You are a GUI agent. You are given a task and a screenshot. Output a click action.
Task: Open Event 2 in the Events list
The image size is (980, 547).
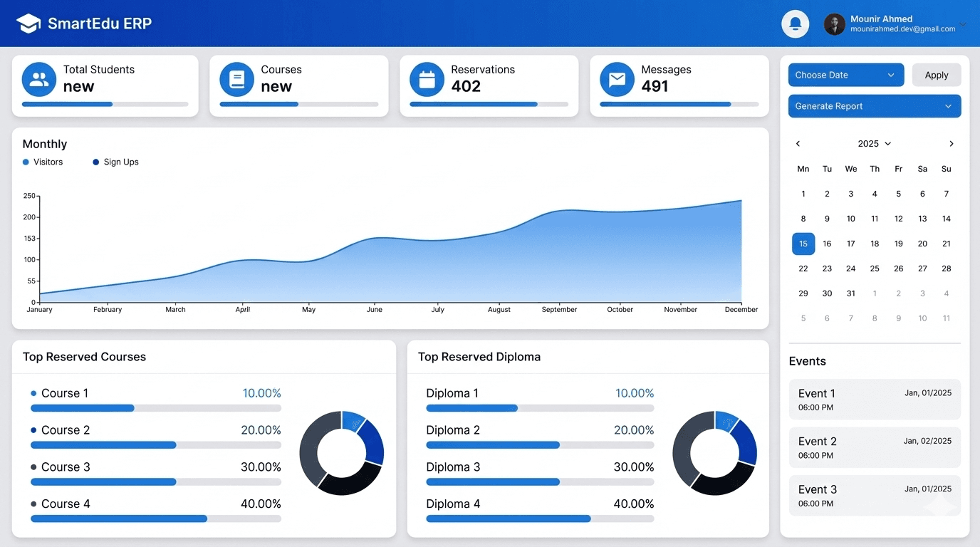[874, 447]
